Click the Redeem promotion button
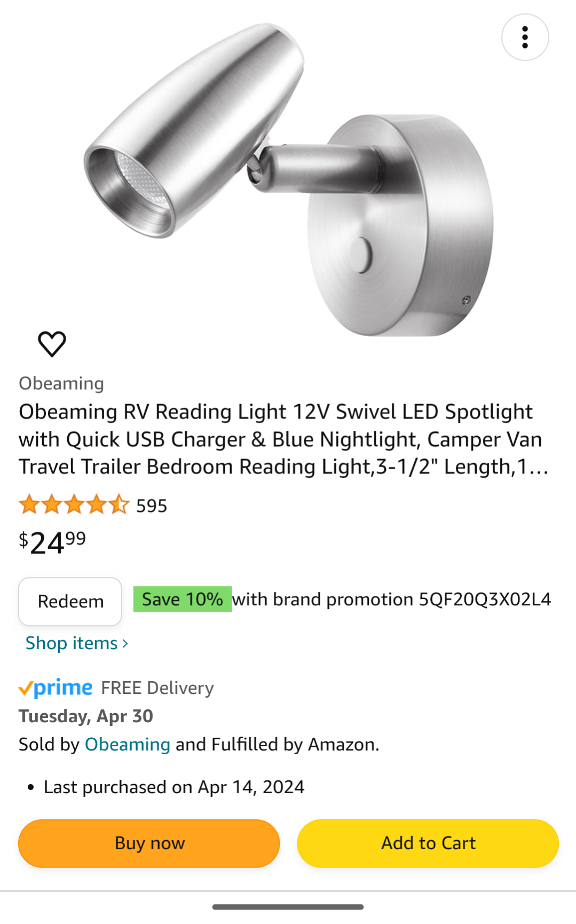Image resolution: width=576 pixels, height=924 pixels. point(70,602)
